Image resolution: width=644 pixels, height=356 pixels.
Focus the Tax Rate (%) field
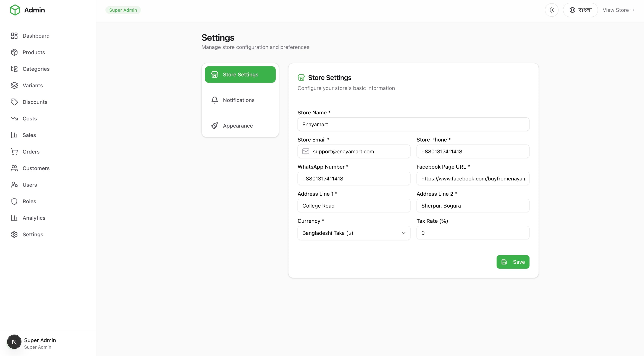pyautogui.click(x=473, y=233)
